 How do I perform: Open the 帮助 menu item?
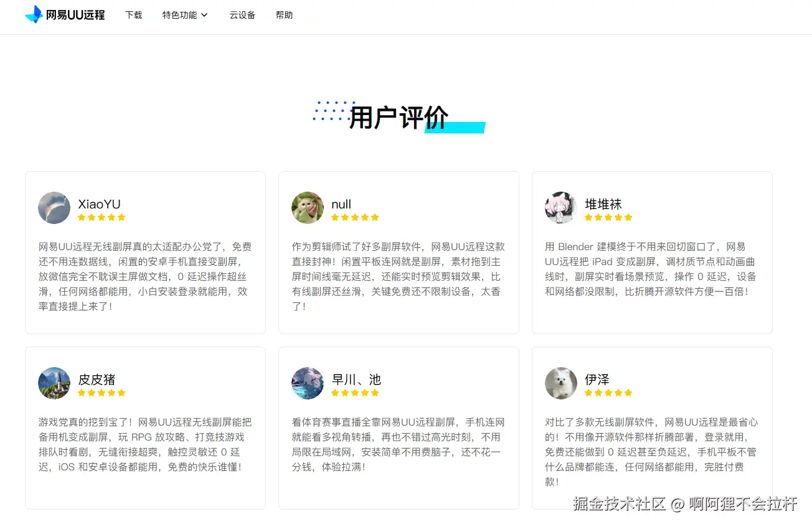coord(284,15)
